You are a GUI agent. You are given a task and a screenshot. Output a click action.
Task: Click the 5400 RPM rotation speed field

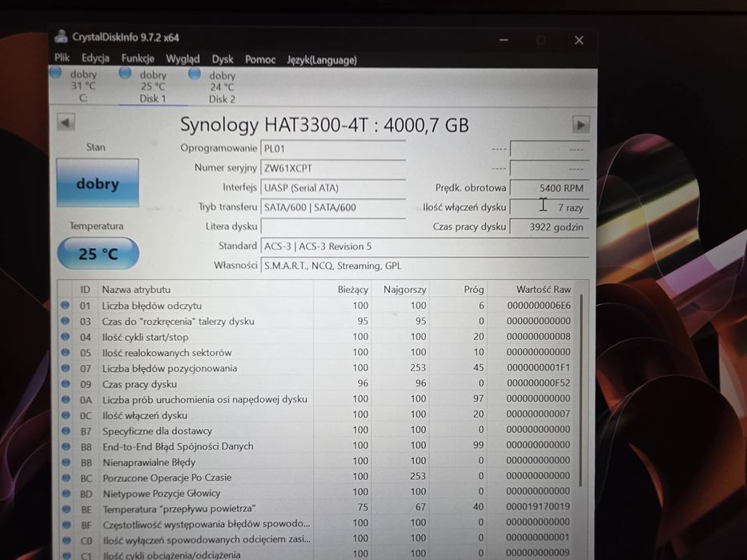[x=549, y=188]
